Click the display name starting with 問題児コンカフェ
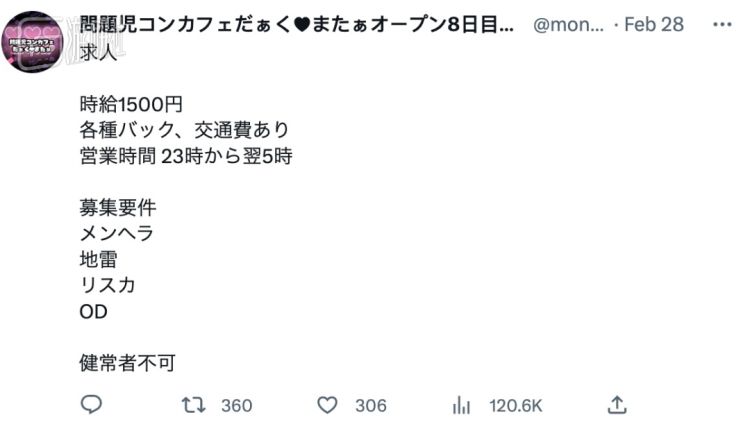The height and width of the screenshot is (431, 750). tap(298, 23)
